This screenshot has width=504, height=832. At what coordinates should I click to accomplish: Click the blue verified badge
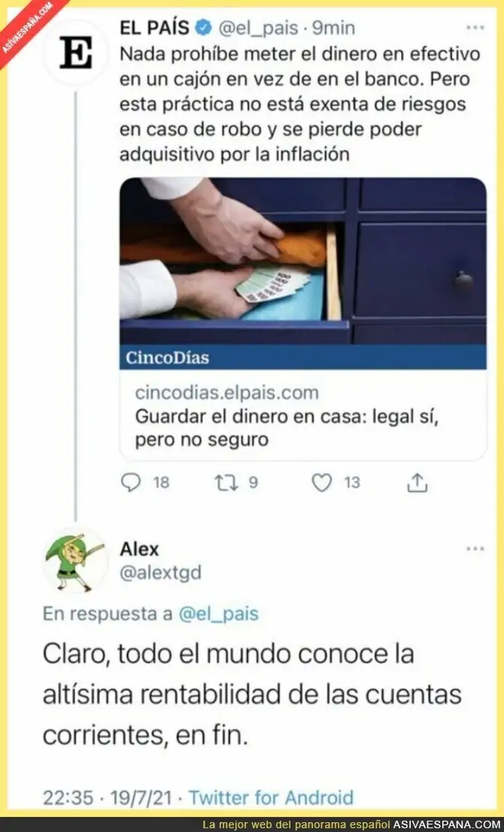pos(204,28)
